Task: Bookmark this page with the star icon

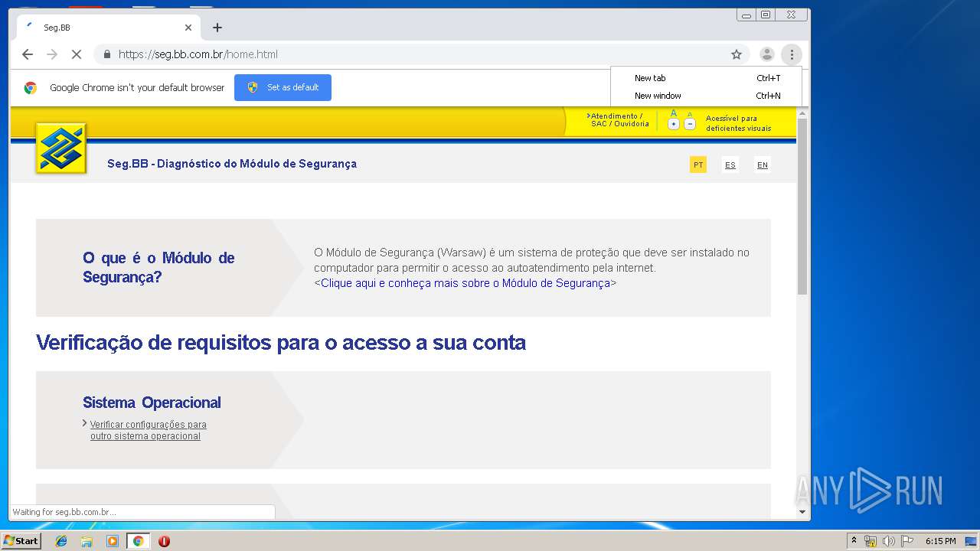Action: [x=737, y=54]
